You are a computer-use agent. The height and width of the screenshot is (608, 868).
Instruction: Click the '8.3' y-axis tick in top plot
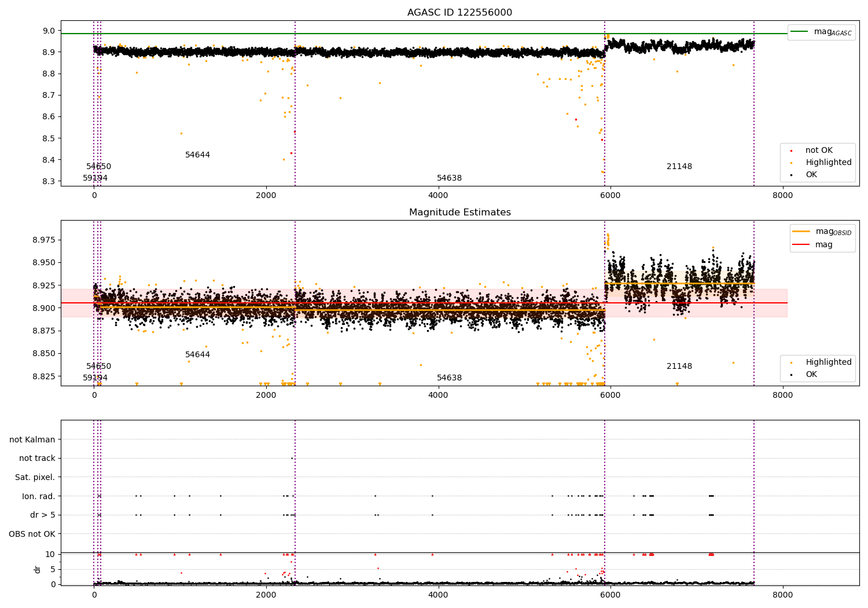click(x=49, y=181)
